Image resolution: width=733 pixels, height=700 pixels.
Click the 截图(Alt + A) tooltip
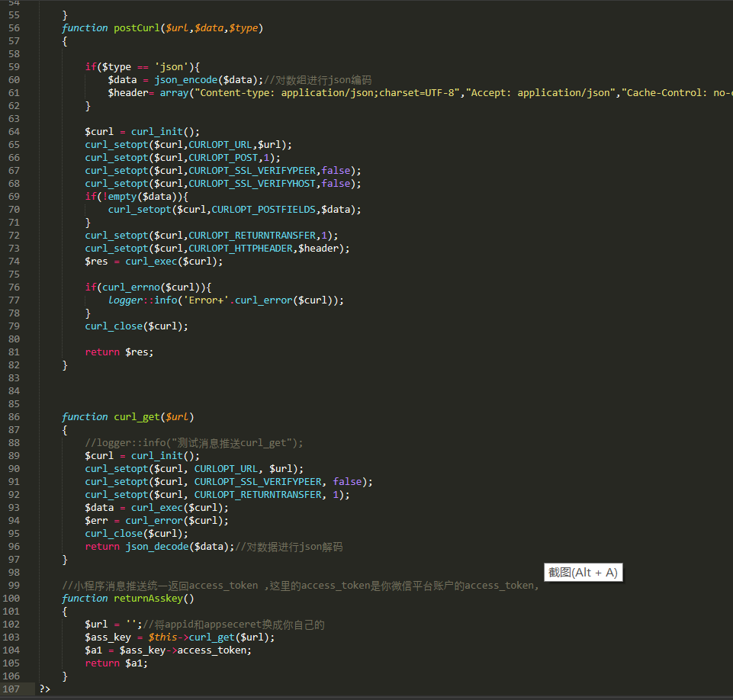(583, 573)
